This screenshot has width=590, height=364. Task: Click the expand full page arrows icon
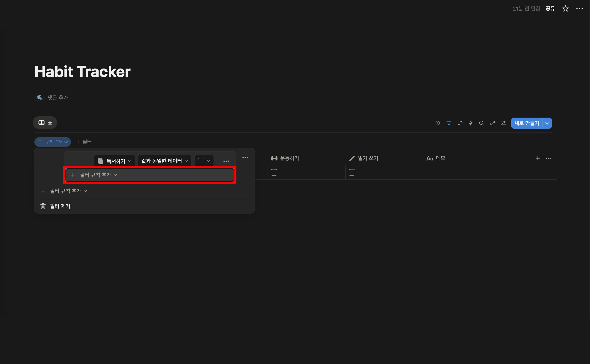[x=493, y=123]
